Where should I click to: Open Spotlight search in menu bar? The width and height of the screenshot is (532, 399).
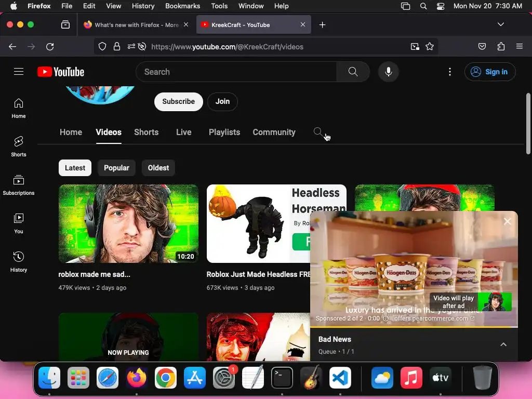coord(423,6)
